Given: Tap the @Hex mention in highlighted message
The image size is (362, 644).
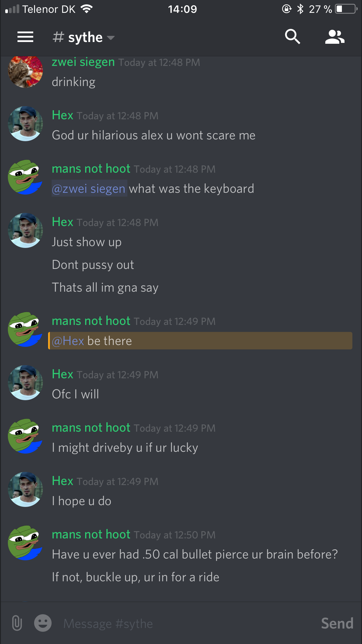Looking at the screenshot, I should click(x=68, y=341).
